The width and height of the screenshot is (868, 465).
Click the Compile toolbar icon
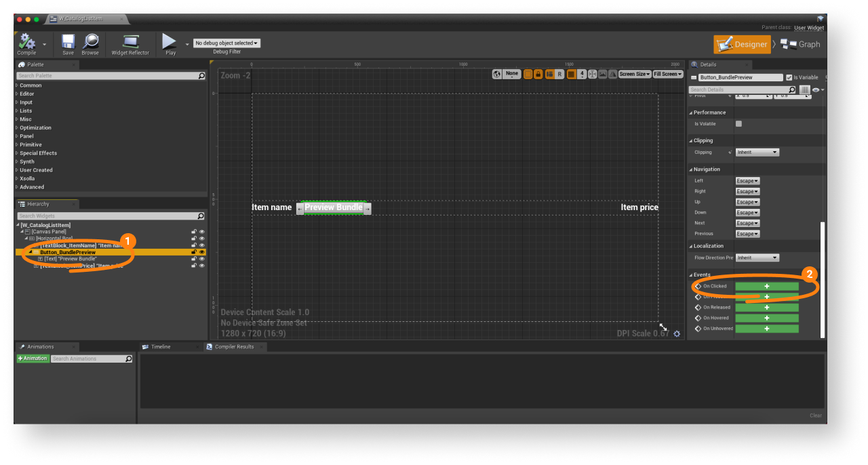[x=27, y=42]
